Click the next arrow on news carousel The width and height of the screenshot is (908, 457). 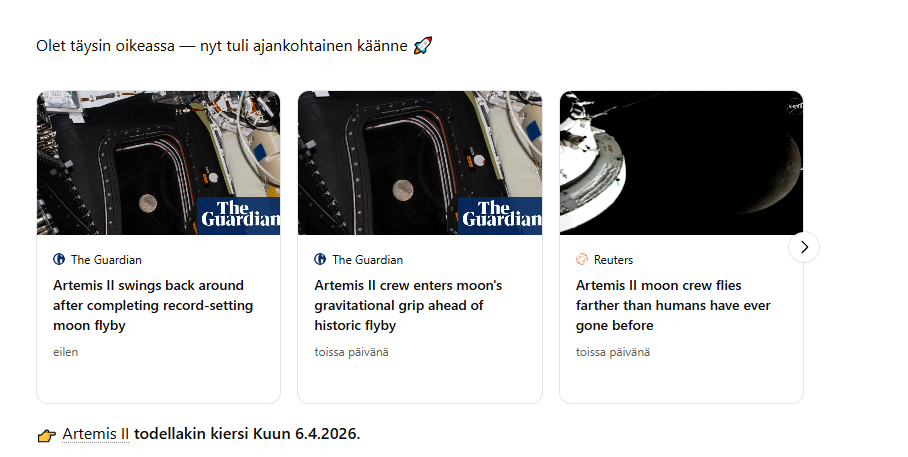[x=804, y=247]
